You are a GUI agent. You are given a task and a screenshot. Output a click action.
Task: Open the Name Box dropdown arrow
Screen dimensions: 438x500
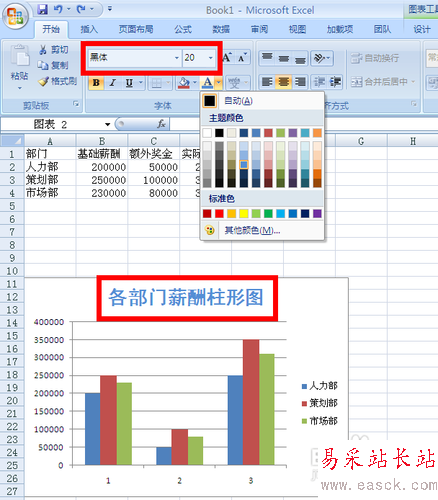click(x=108, y=124)
